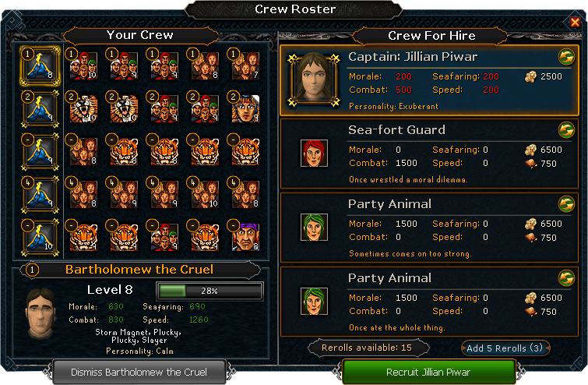Click Add 5 Rerolls button

[505, 348]
